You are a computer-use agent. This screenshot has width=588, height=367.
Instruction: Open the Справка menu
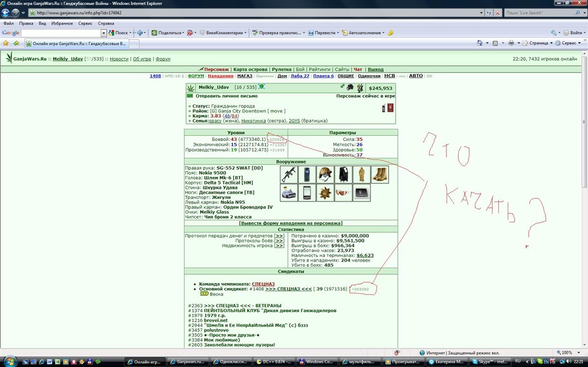pos(106,23)
